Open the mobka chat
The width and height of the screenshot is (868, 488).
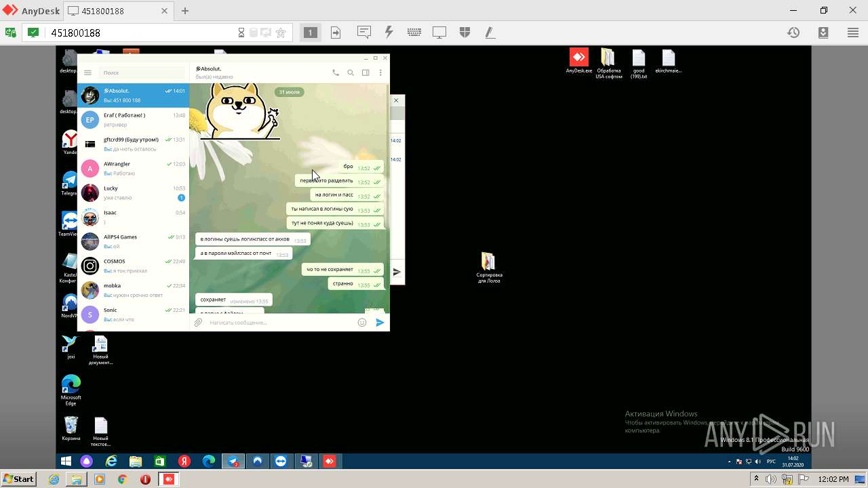pyautogui.click(x=133, y=291)
